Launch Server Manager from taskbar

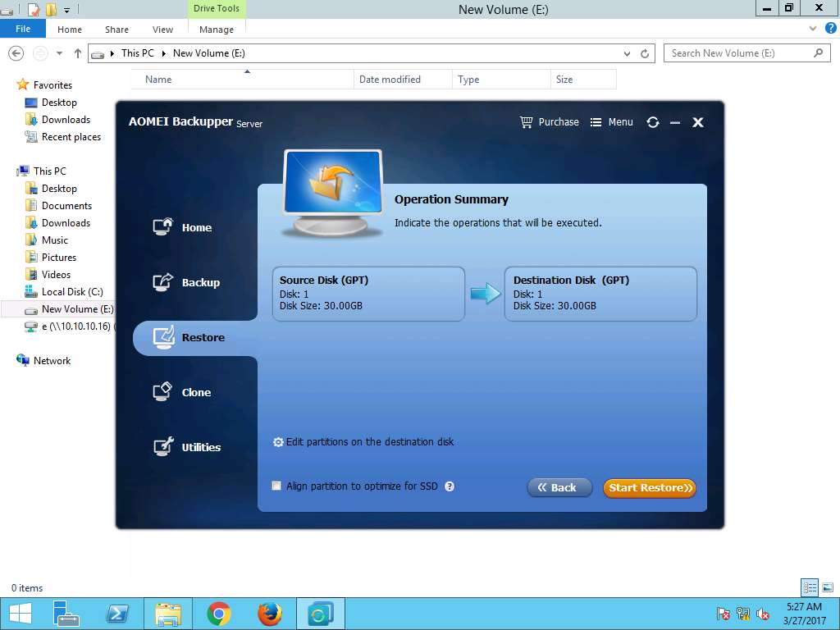[66, 614]
